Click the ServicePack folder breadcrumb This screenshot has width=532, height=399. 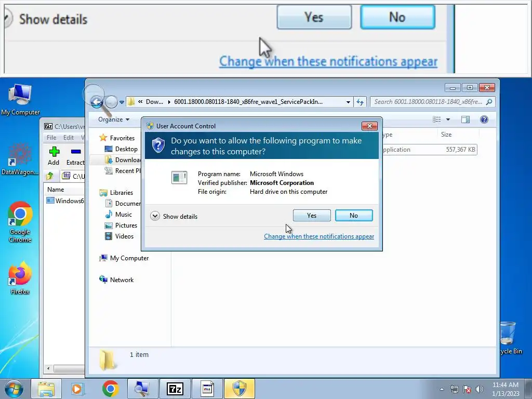click(x=248, y=102)
